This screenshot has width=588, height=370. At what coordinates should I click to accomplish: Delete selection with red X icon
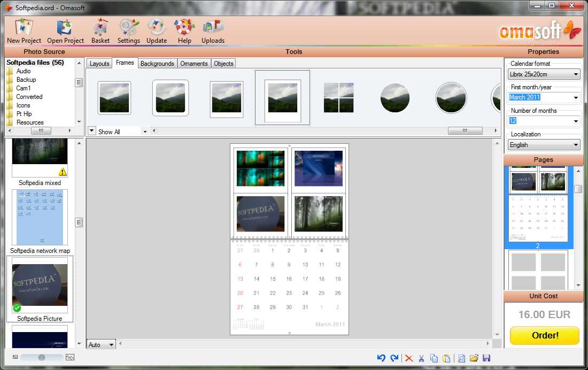[409, 358]
